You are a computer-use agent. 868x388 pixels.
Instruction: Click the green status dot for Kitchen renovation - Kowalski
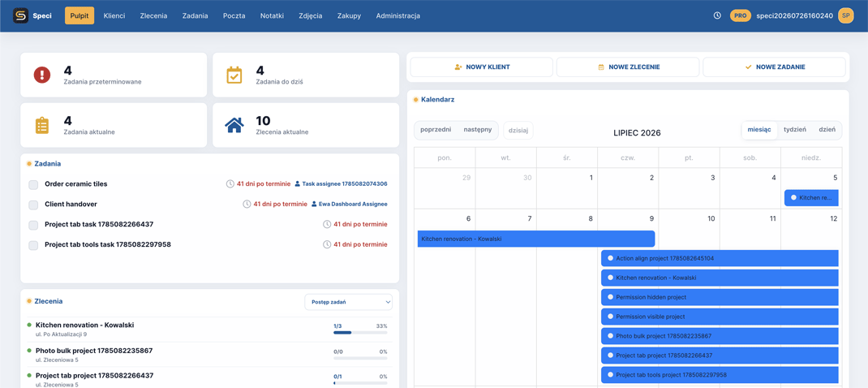(29, 325)
